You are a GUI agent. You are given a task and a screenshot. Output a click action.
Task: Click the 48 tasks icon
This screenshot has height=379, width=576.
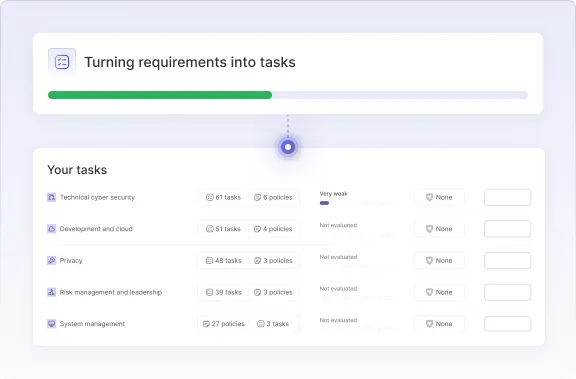click(209, 261)
